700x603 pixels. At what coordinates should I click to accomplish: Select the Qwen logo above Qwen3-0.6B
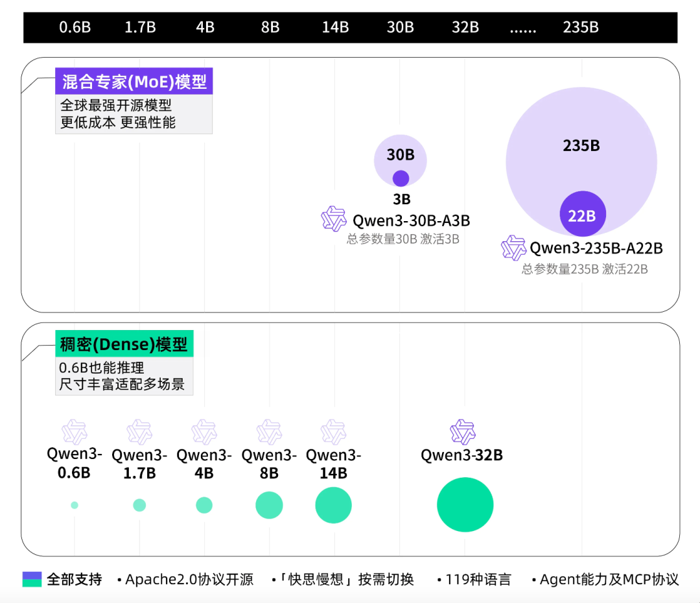click(x=75, y=432)
